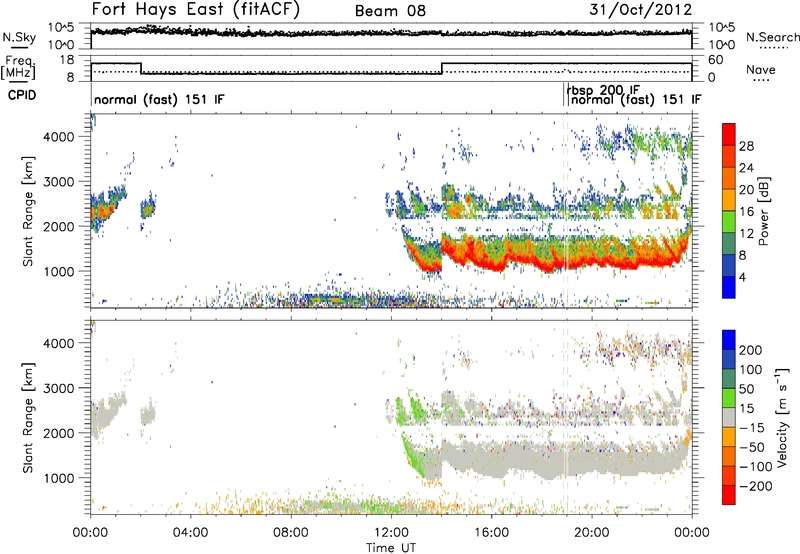Viewport: 800px width, 554px height.
Task: Click the '28' Power colorbar tick label
Action: pos(746,146)
